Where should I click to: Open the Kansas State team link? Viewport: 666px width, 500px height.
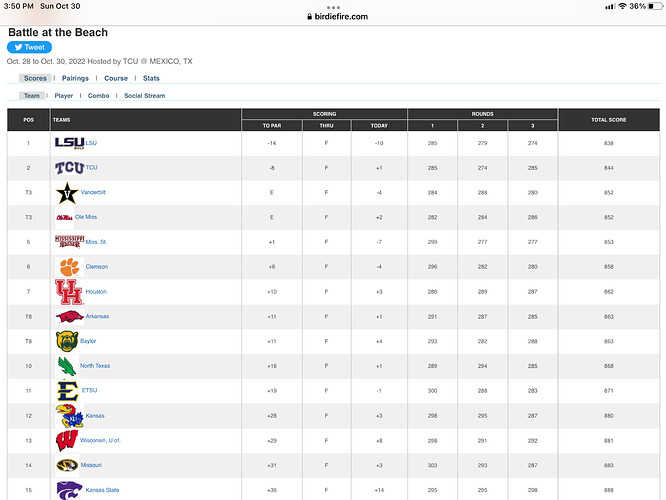pos(102,490)
